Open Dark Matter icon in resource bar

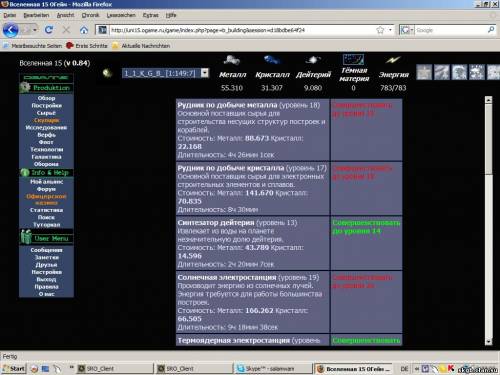pos(353,60)
